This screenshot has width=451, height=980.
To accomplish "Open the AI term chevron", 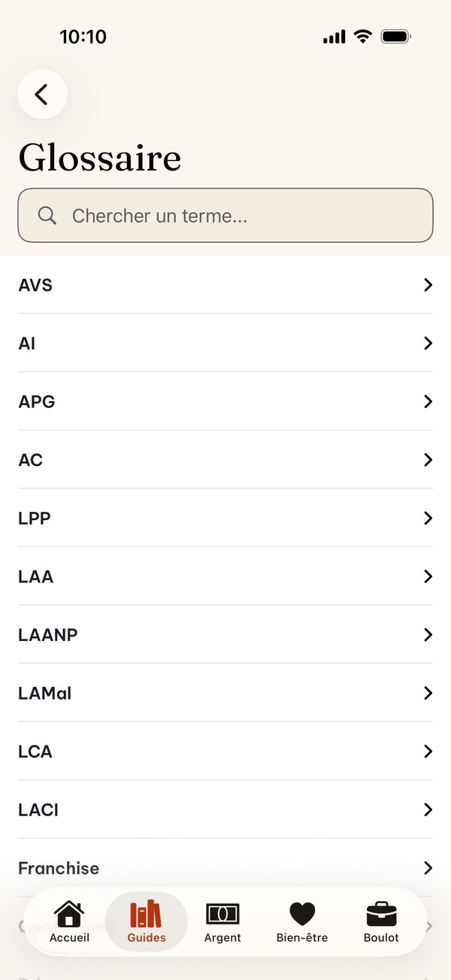I will (x=428, y=343).
